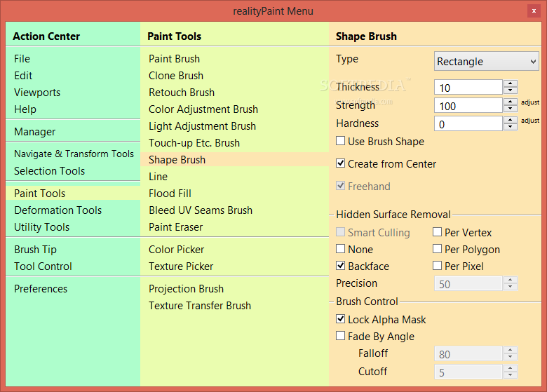Select Navigate & Transform Tools
547x392 pixels.
[x=74, y=154]
